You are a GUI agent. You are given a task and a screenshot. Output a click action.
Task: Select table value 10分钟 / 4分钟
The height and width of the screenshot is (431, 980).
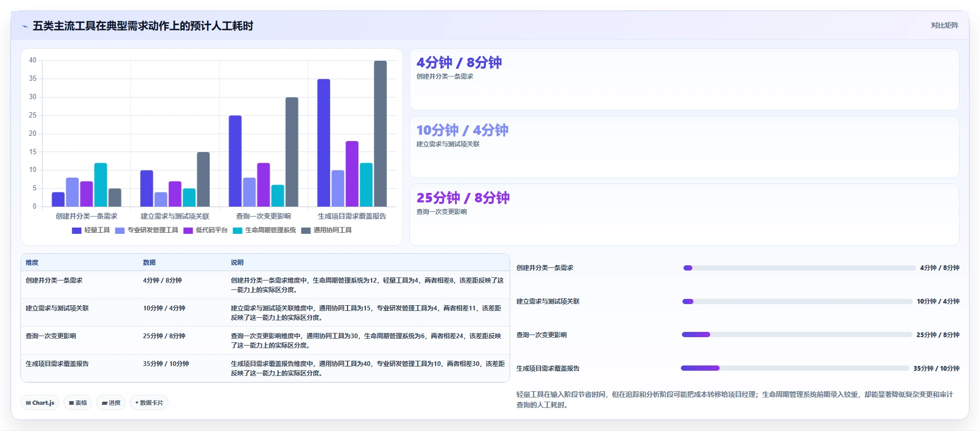tap(164, 308)
